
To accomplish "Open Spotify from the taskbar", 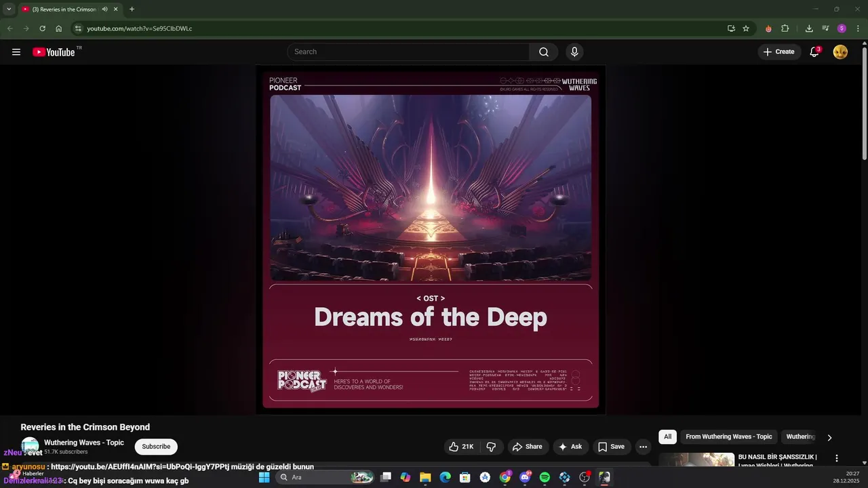I will point(545,477).
